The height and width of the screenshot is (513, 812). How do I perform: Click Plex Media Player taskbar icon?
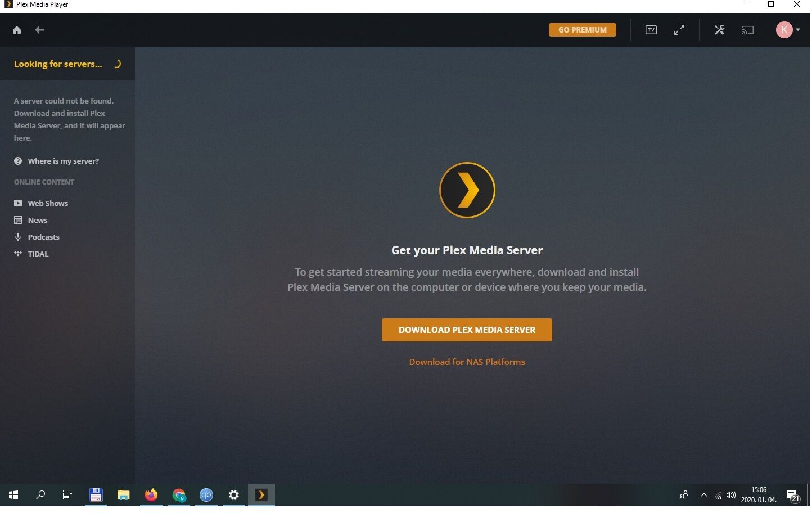(x=262, y=496)
